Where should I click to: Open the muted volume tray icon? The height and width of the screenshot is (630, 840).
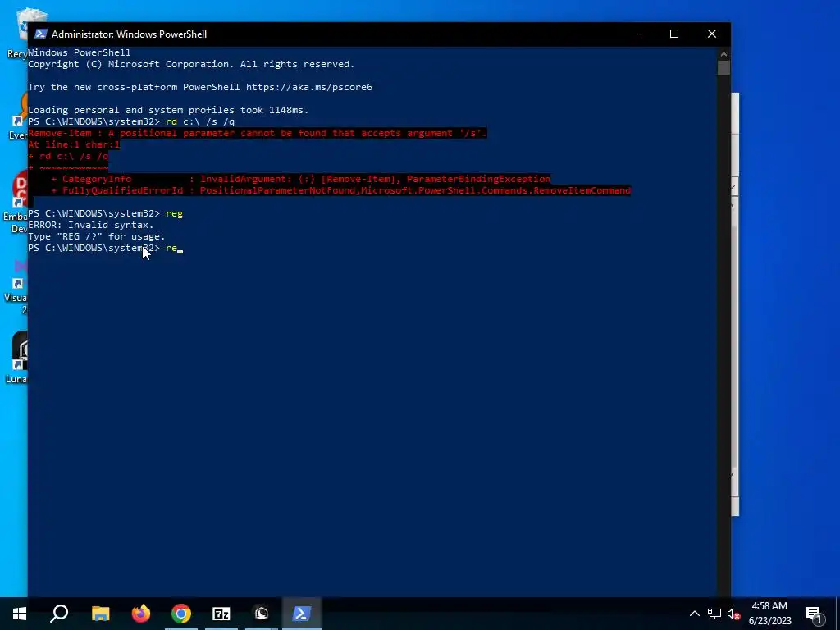coord(734,614)
